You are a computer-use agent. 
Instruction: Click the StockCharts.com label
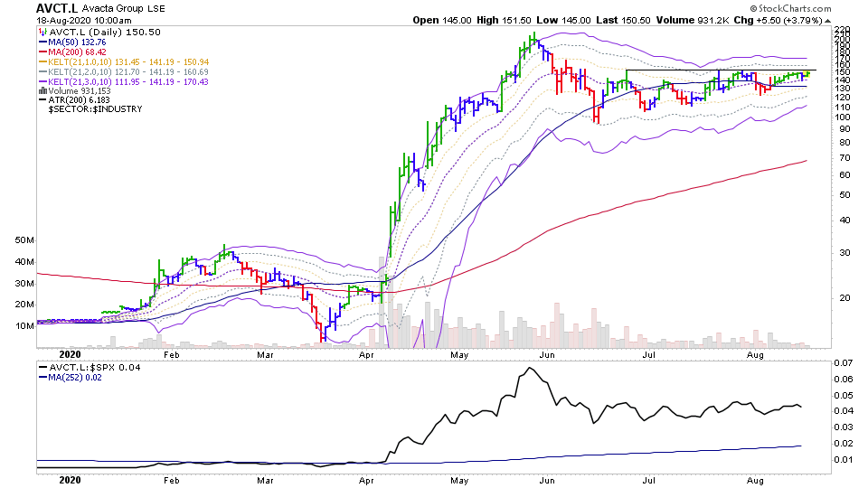[790, 8]
